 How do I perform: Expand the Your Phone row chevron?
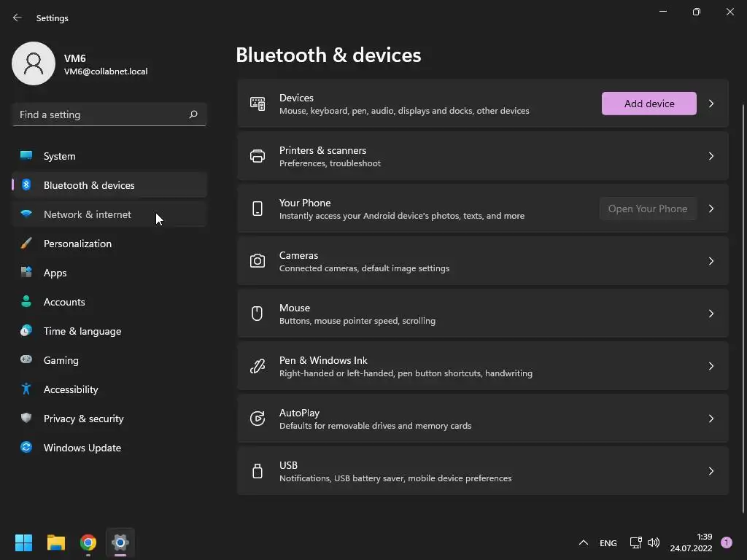(711, 209)
